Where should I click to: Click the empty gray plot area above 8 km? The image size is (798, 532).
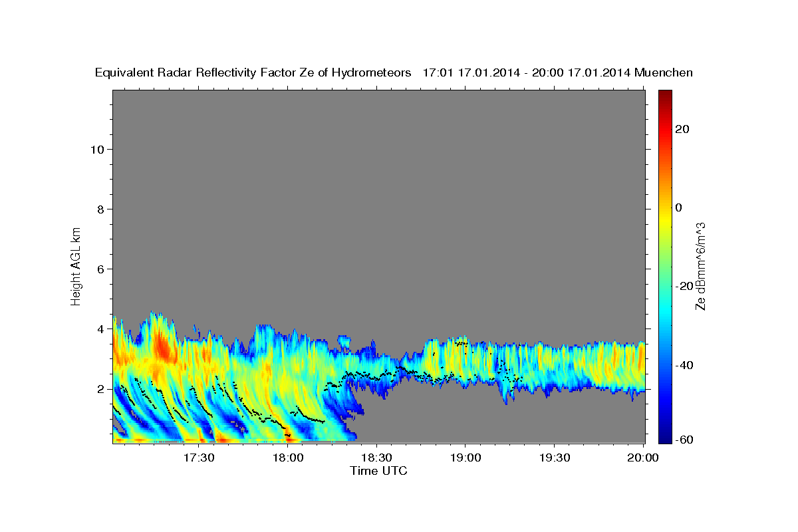click(x=379, y=149)
